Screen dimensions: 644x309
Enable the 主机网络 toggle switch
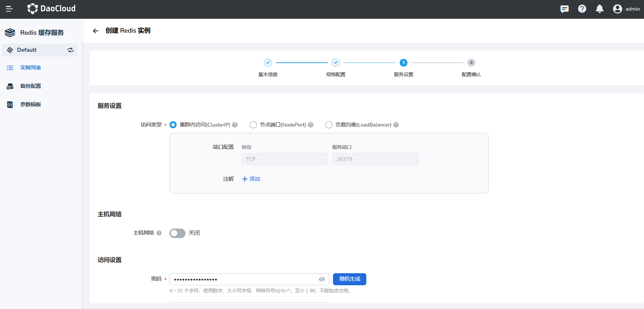point(177,233)
